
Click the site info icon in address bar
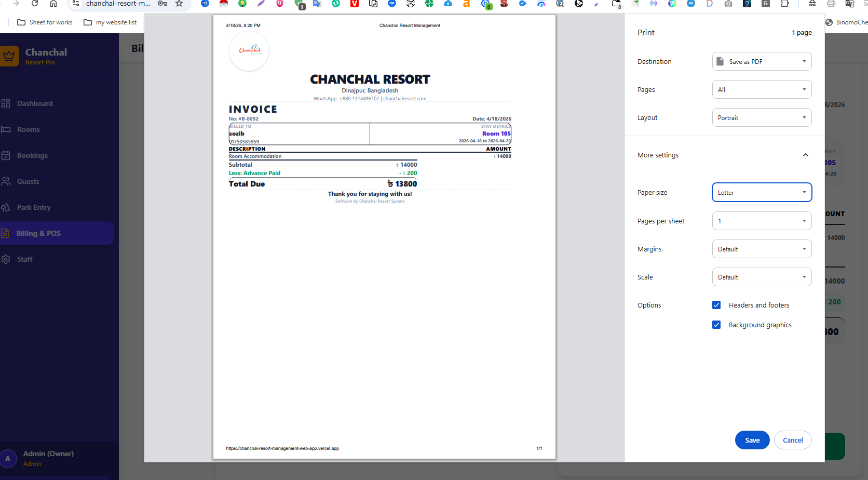76,4
